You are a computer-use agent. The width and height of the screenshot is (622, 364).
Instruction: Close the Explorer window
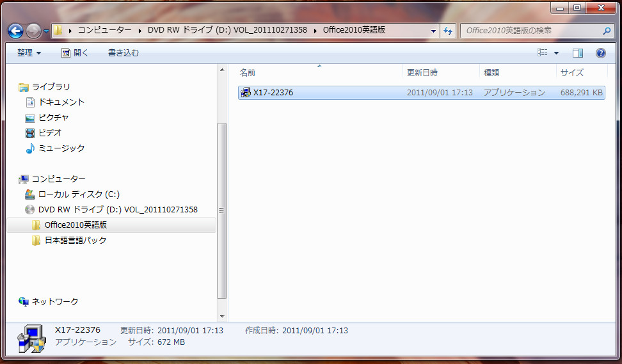coord(601,8)
